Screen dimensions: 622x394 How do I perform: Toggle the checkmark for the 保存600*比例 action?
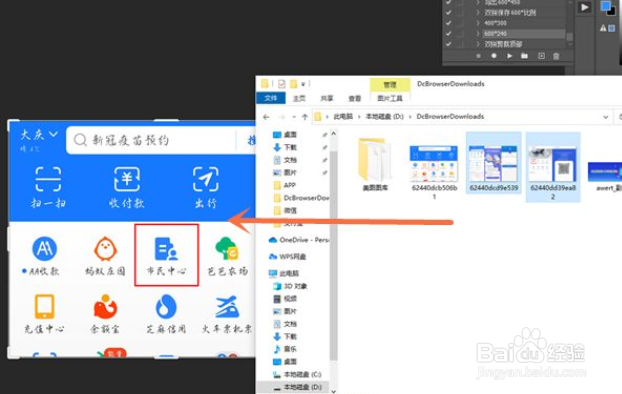[449, 13]
